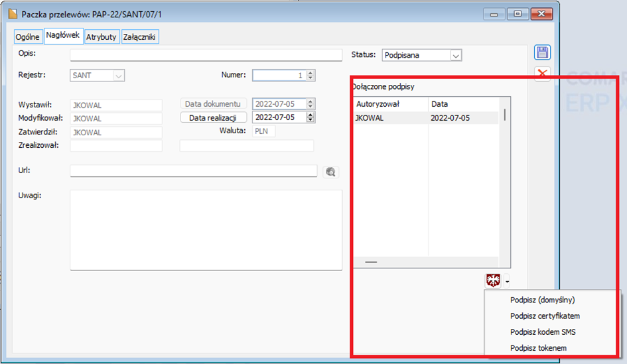627x364 pixels.
Task: Expand the sign options arrow beside the emblem
Action: (x=507, y=282)
